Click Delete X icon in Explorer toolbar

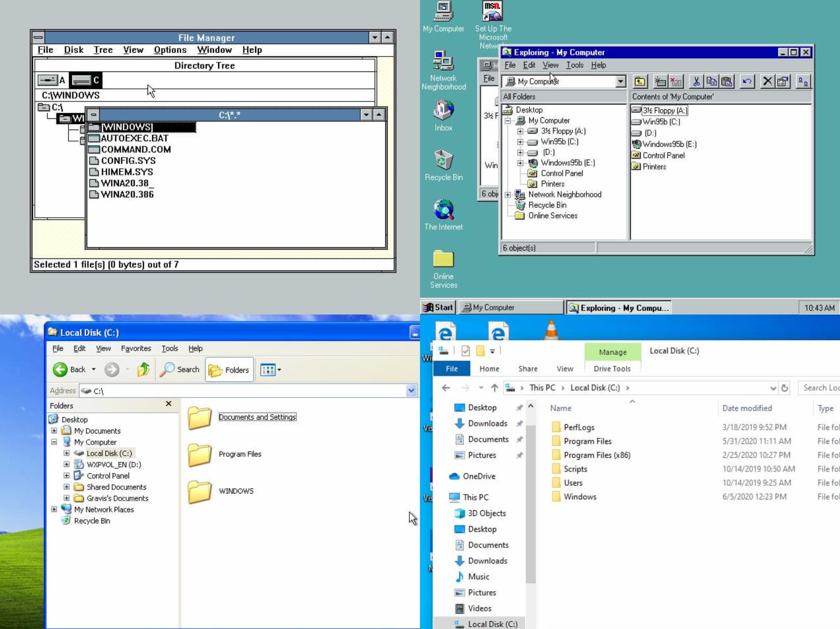tap(767, 81)
